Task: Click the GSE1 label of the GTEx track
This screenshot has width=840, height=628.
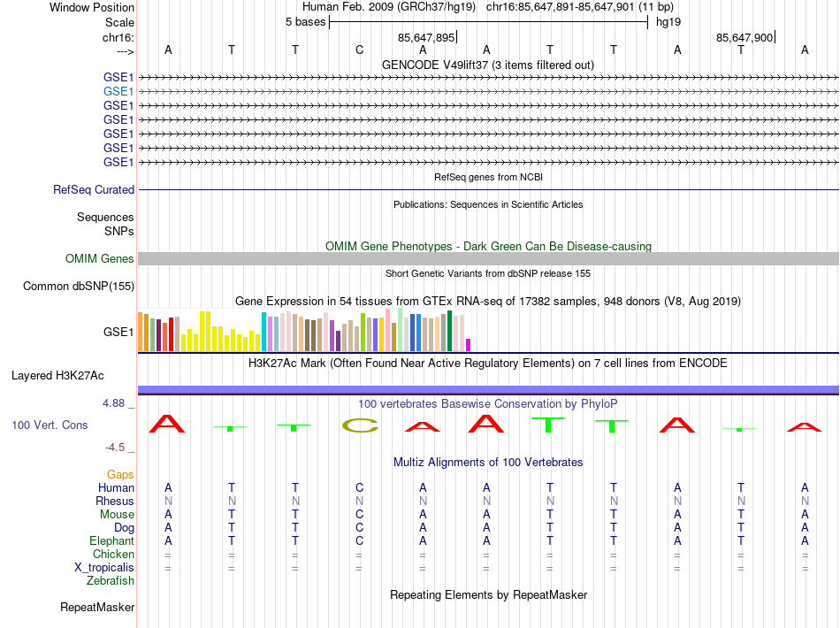Action: 118,333
